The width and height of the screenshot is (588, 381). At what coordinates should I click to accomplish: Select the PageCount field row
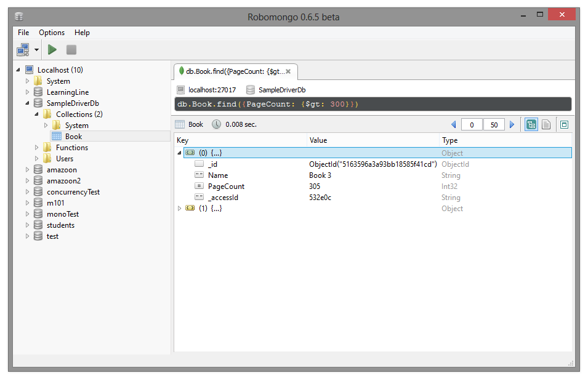pyautogui.click(x=226, y=186)
